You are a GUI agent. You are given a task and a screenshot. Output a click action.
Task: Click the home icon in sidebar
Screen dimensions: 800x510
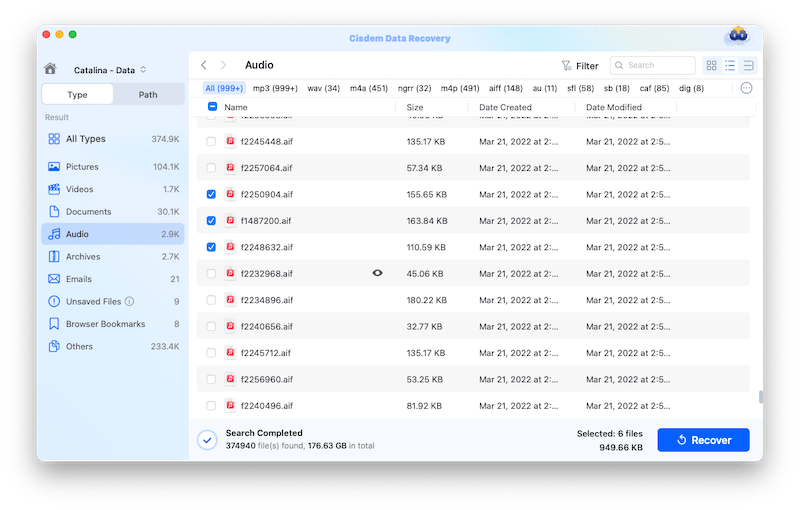(50, 69)
